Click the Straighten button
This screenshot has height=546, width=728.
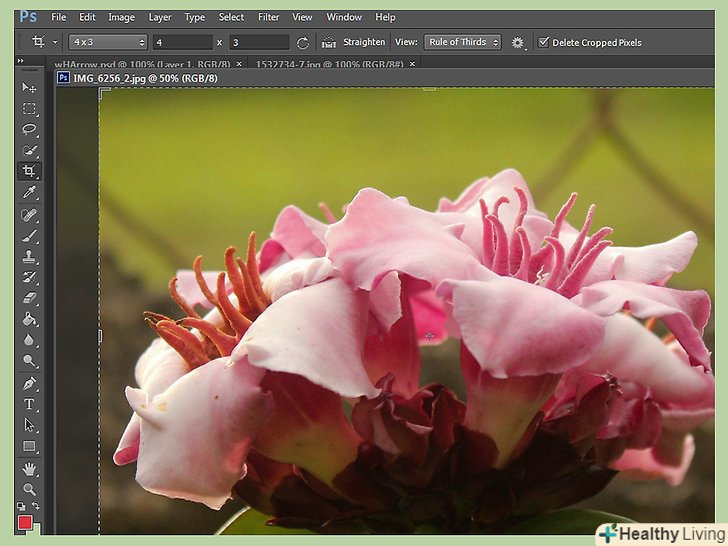pyautogui.click(x=354, y=42)
